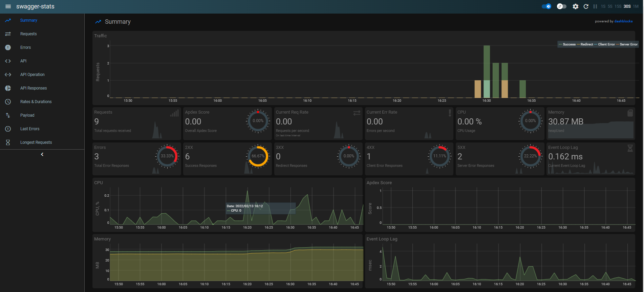Click the Errors per second caption
The width and height of the screenshot is (644, 292).
coord(381,131)
